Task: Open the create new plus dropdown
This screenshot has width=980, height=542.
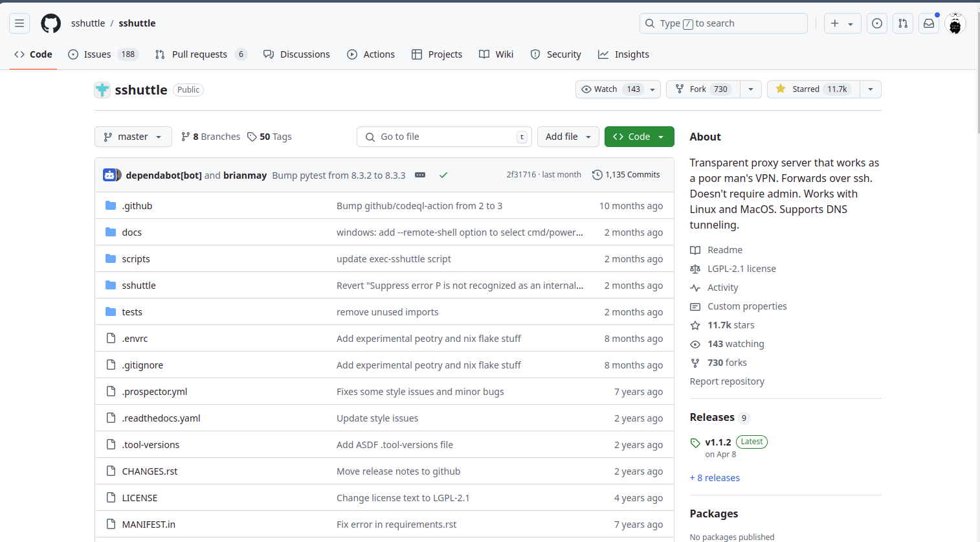Action: click(x=842, y=23)
